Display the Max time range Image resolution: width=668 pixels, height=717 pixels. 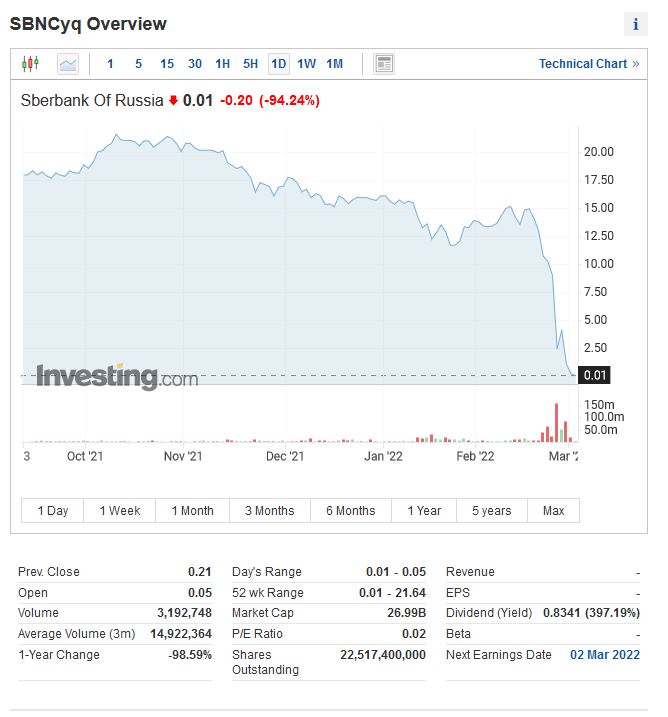coord(553,511)
